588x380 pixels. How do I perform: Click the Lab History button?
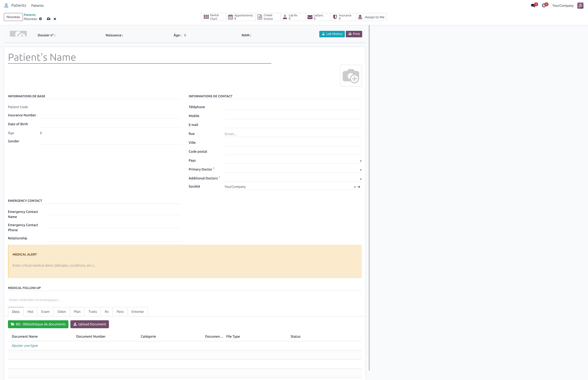[x=332, y=34]
